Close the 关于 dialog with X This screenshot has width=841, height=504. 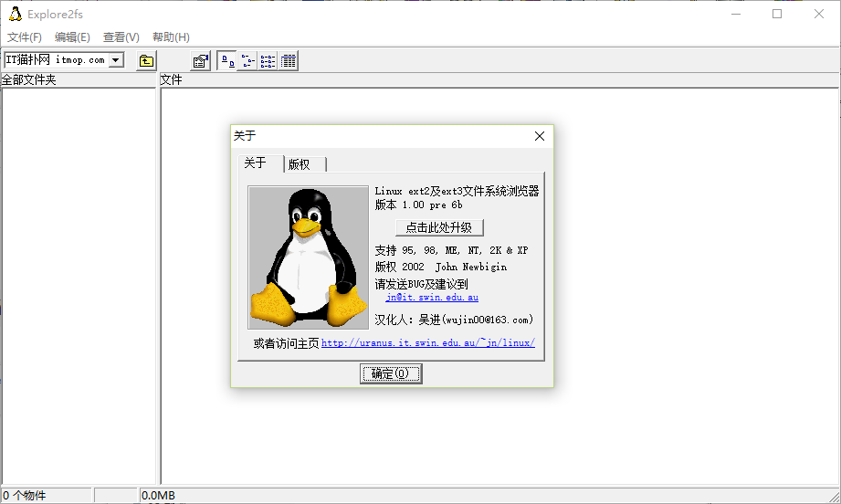540,136
